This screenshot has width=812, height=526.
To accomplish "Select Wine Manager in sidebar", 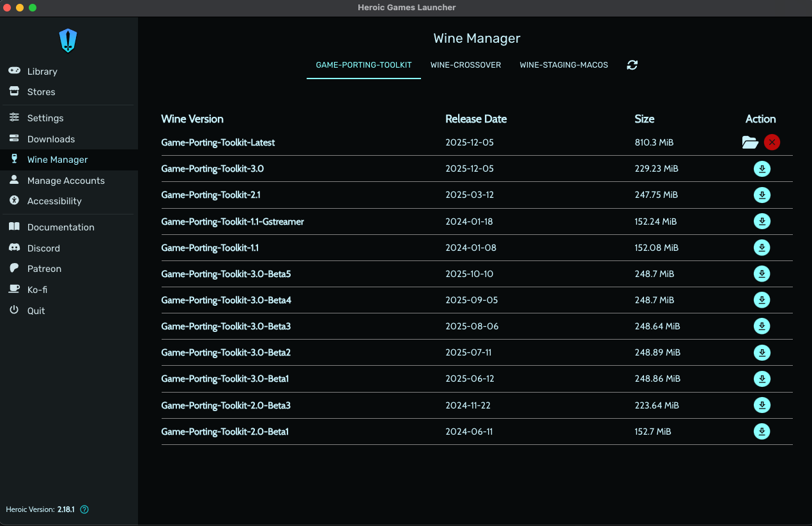I will 69,160.
